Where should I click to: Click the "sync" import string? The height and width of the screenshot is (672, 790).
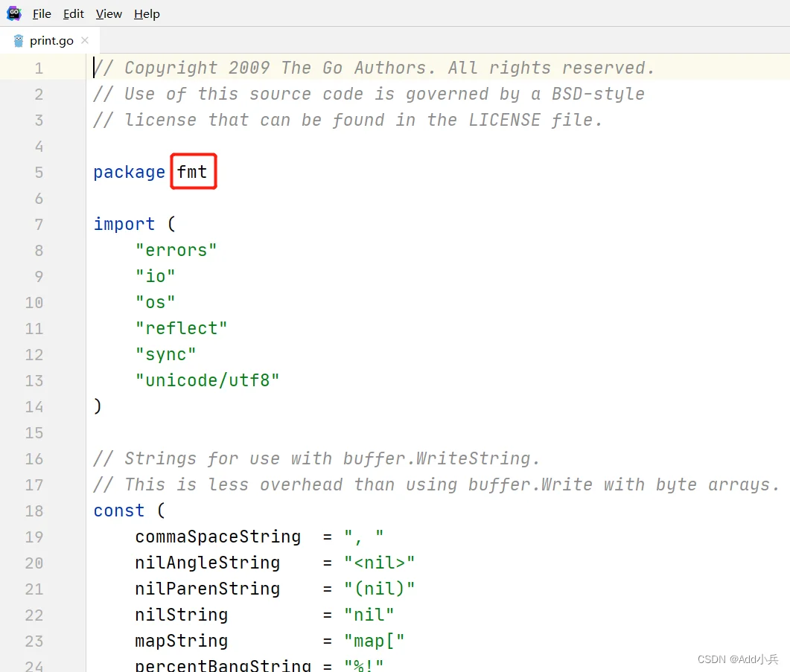166,355
